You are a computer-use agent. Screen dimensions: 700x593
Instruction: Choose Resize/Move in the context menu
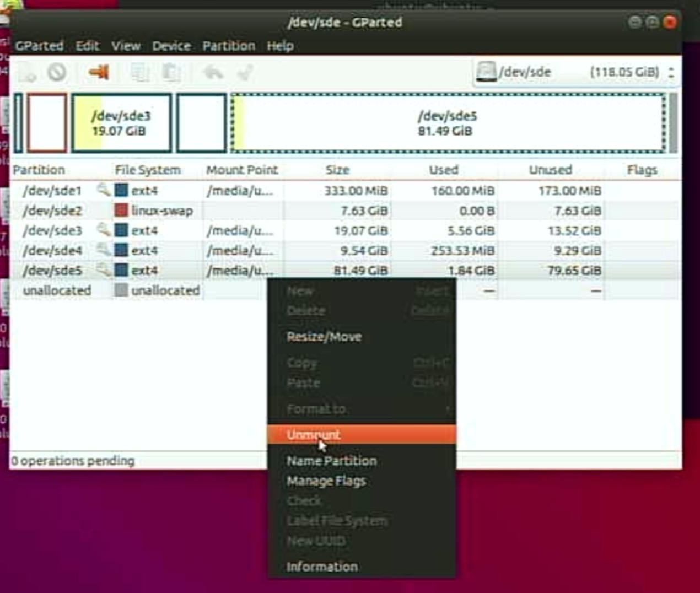(362, 337)
